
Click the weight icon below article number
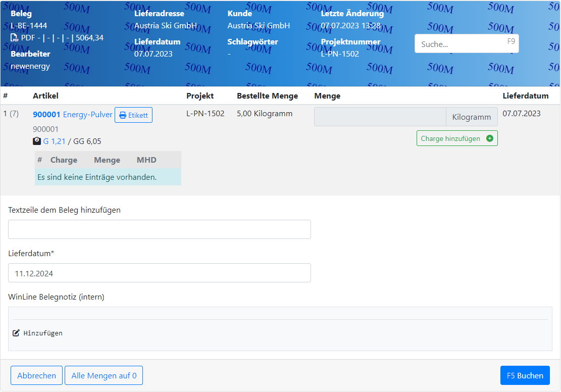tap(37, 141)
